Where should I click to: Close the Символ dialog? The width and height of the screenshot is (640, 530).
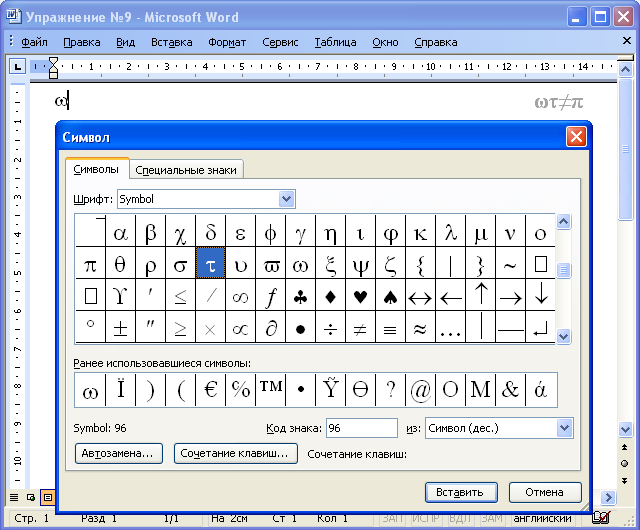(576, 136)
